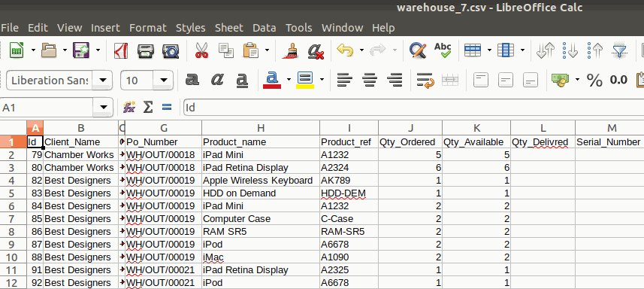Align text left
The height and width of the screenshot is (289, 644).
click(345, 80)
